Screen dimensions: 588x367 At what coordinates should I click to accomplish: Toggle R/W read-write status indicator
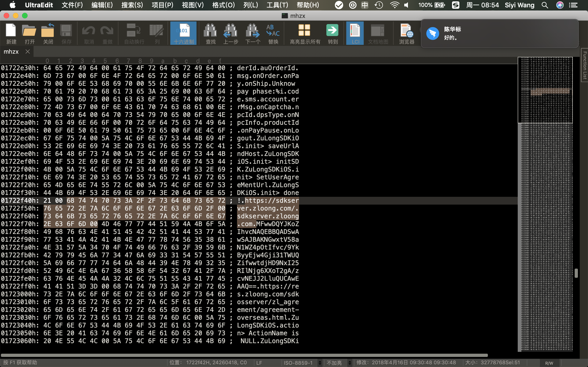click(549, 363)
